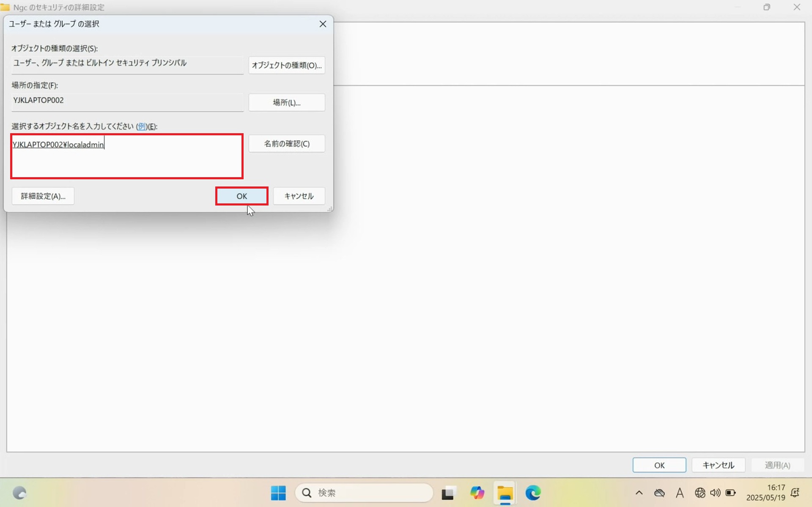Click OK in the user selection dialog
812x507 pixels.
tap(241, 196)
